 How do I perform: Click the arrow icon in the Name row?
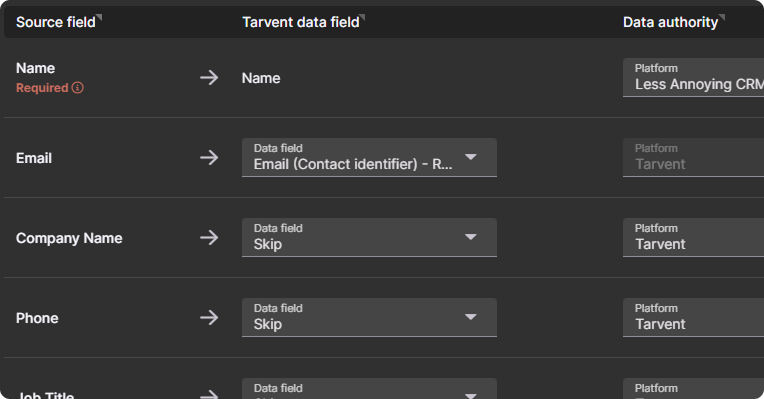point(209,77)
